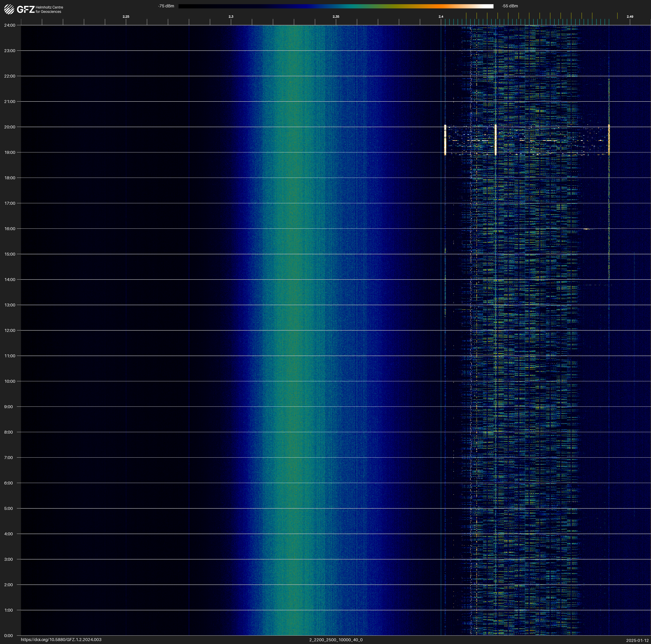651x644 pixels.
Task: Click the 2_2200_2500_10000_40_0 filename label
Action: pos(336,640)
